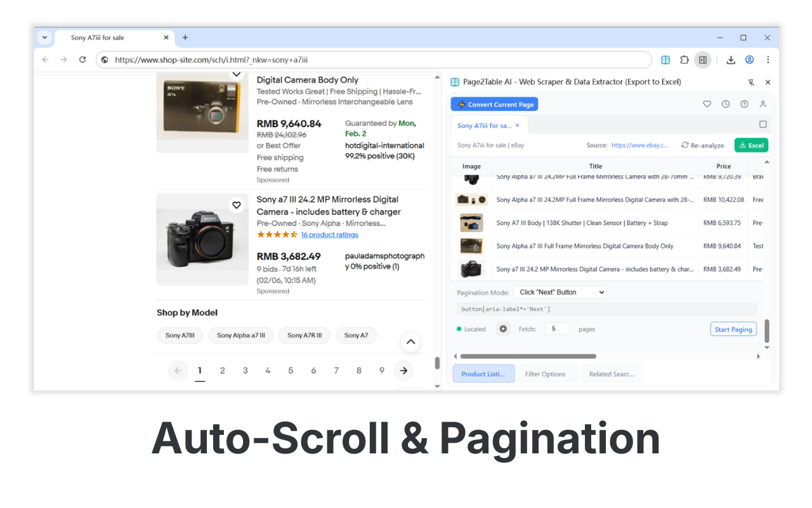Click the 'RMB 6,593.75' price cell

click(722, 223)
